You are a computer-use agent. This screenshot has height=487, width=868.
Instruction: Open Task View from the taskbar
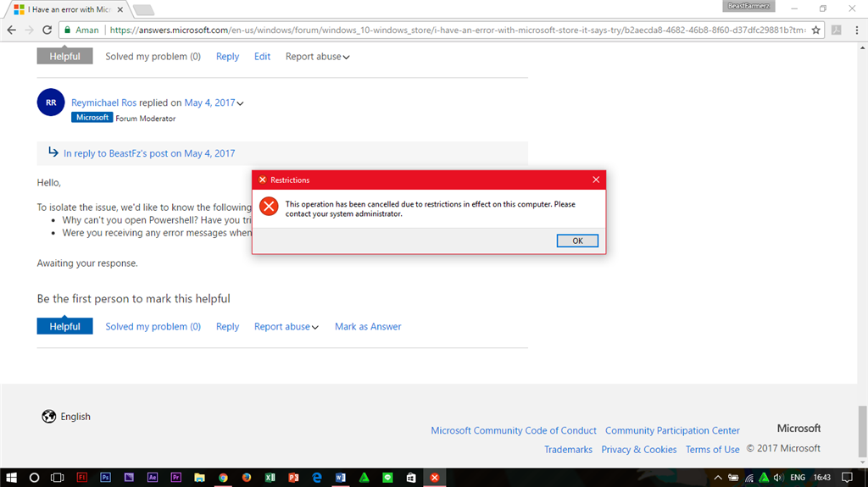click(57, 478)
